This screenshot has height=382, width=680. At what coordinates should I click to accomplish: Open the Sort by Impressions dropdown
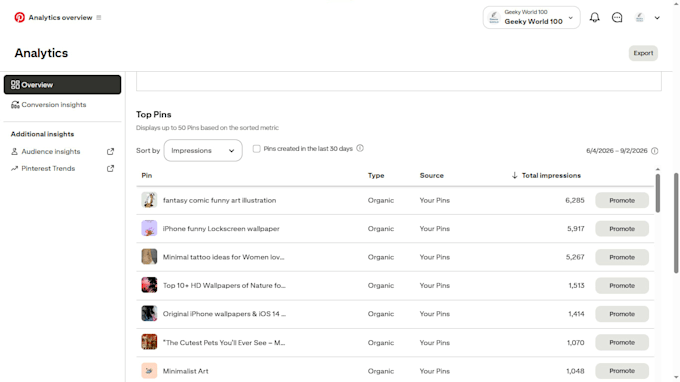[203, 150]
